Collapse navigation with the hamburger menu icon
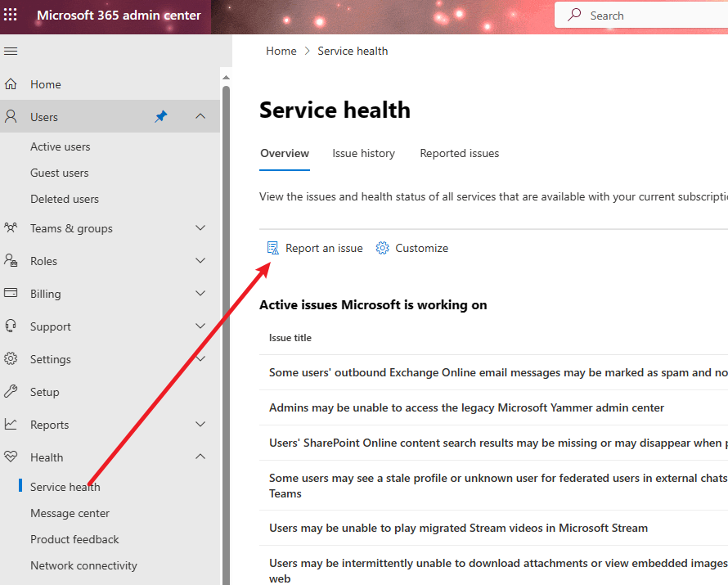The height and width of the screenshot is (585, 728). (11, 51)
